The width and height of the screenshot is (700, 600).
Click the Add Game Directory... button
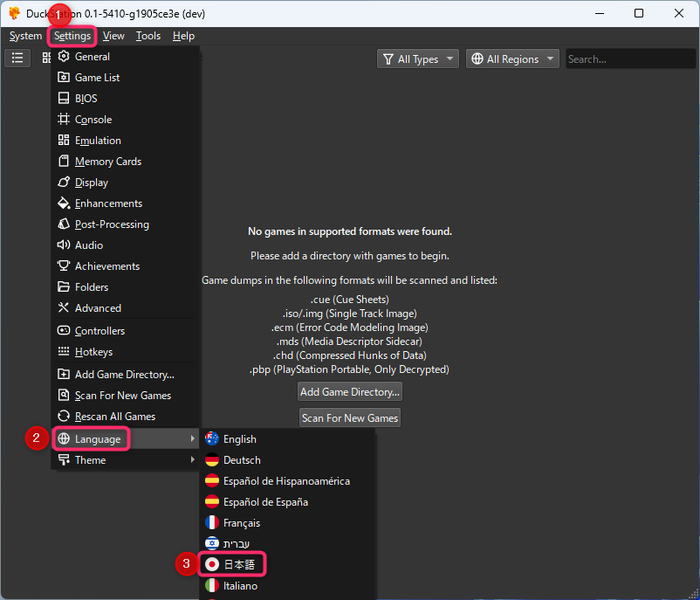pos(349,392)
